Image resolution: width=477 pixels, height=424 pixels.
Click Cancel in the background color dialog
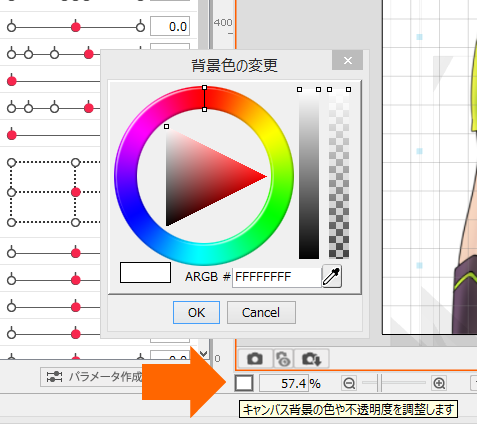[x=261, y=313]
